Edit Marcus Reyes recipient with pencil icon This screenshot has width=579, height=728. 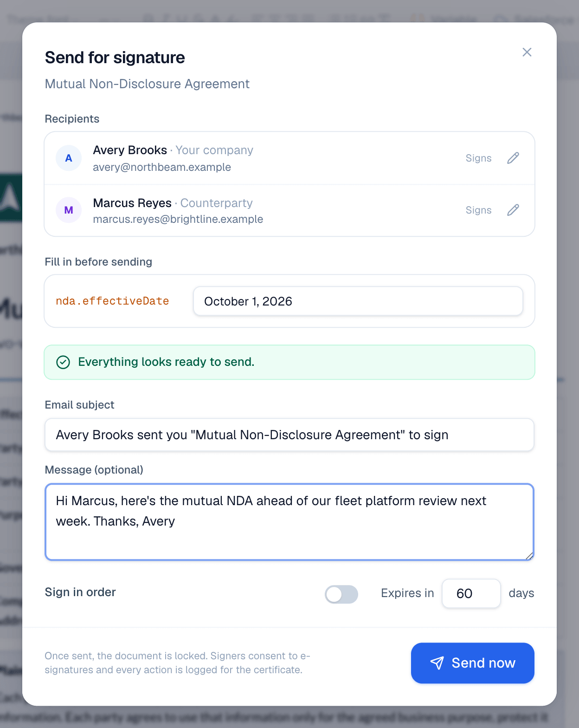coord(513,210)
